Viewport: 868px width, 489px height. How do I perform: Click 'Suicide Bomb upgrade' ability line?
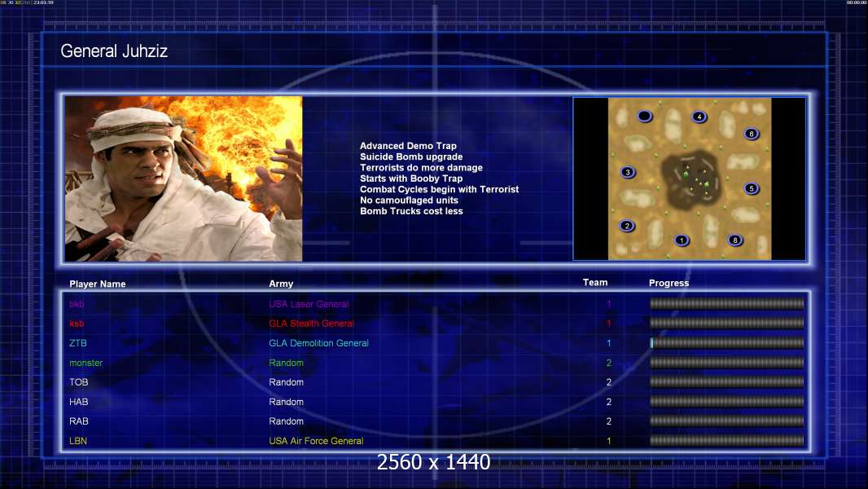tap(411, 156)
